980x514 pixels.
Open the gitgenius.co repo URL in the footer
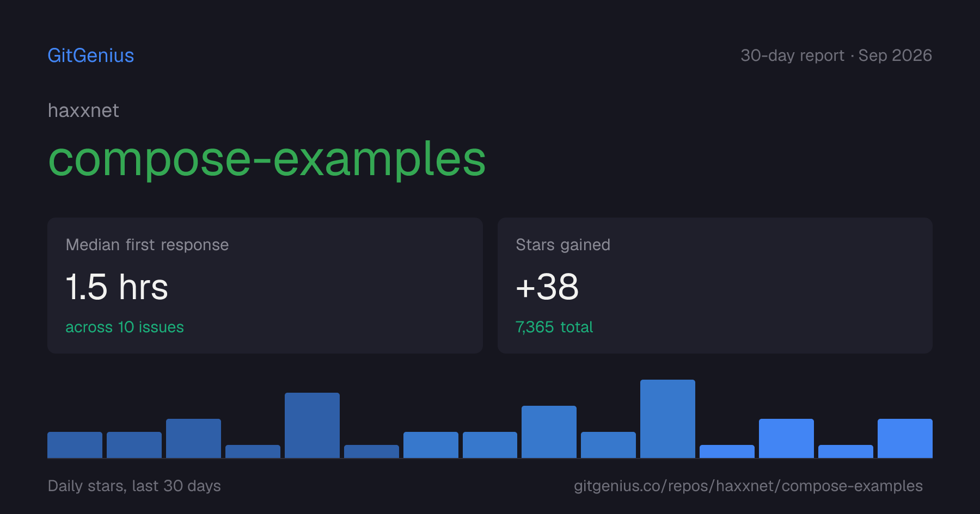pyautogui.click(x=748, y=486)
